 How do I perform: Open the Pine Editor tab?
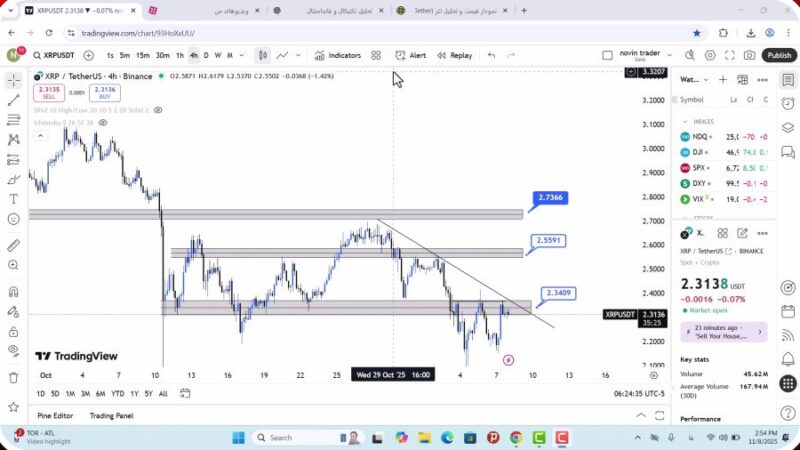[x=56, y=415]
